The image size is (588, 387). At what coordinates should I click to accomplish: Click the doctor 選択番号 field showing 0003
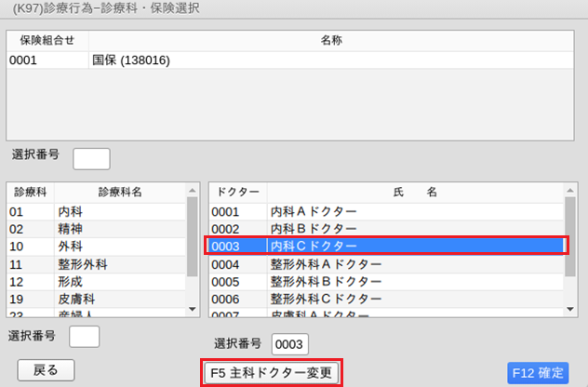[289, 344]
